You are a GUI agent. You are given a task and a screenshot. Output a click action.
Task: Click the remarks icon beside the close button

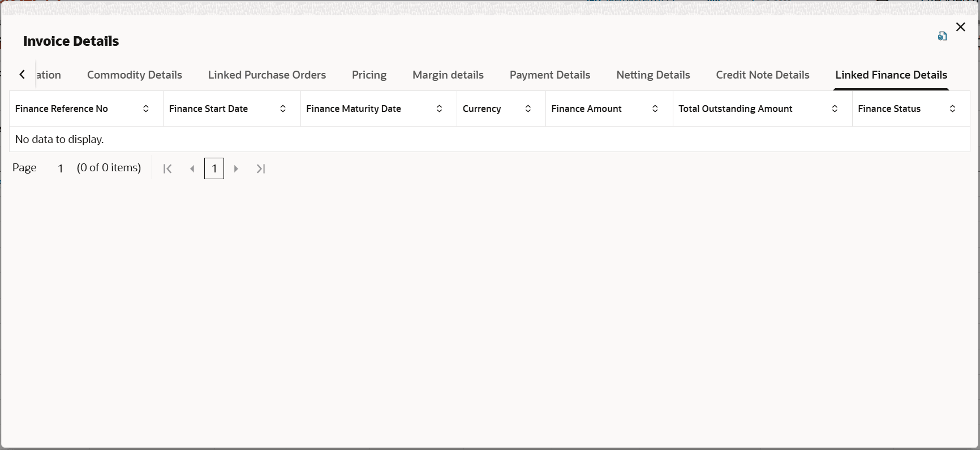(942, 36)
